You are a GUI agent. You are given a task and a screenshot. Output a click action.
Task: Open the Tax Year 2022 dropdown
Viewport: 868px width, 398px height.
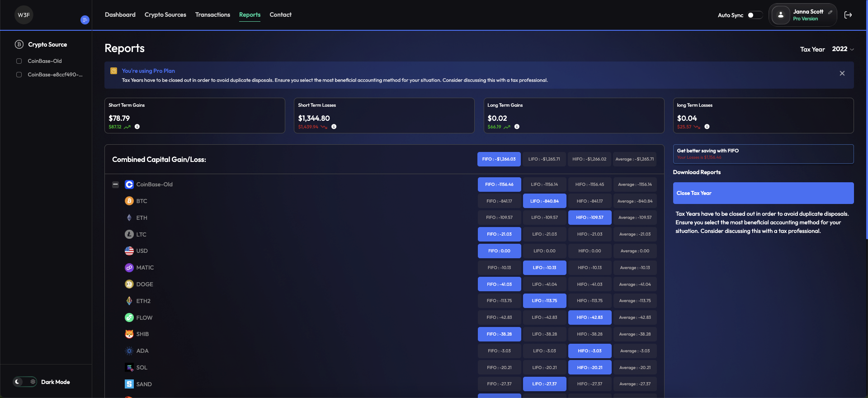click(x=843, y=49)
